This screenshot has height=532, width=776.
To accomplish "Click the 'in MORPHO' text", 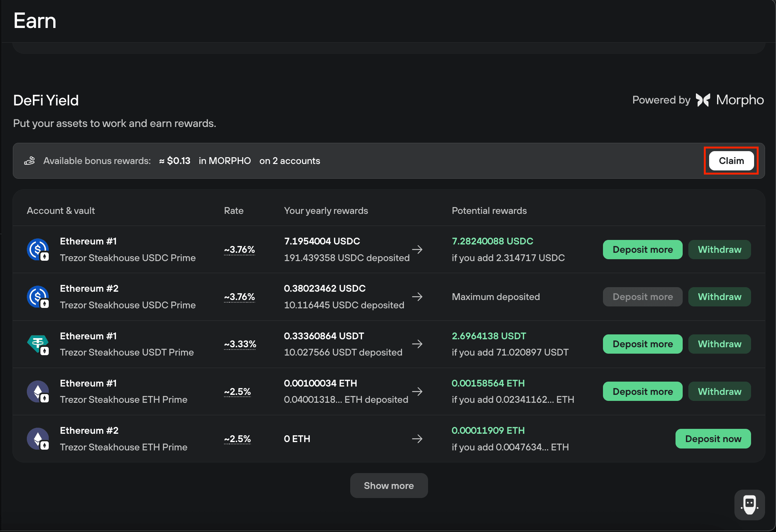I will click(x=225, y=161).
